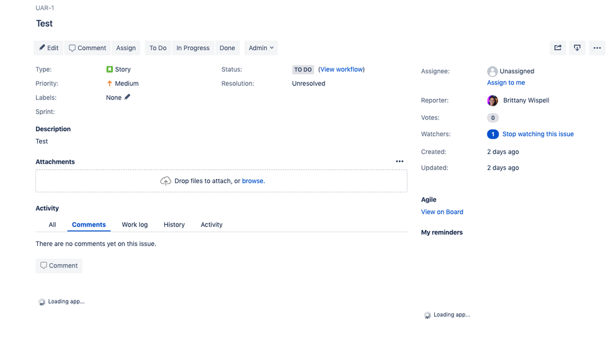This screenshot has height=364, width=610.
Task: Click the Assign button
Action: point(126,48)
